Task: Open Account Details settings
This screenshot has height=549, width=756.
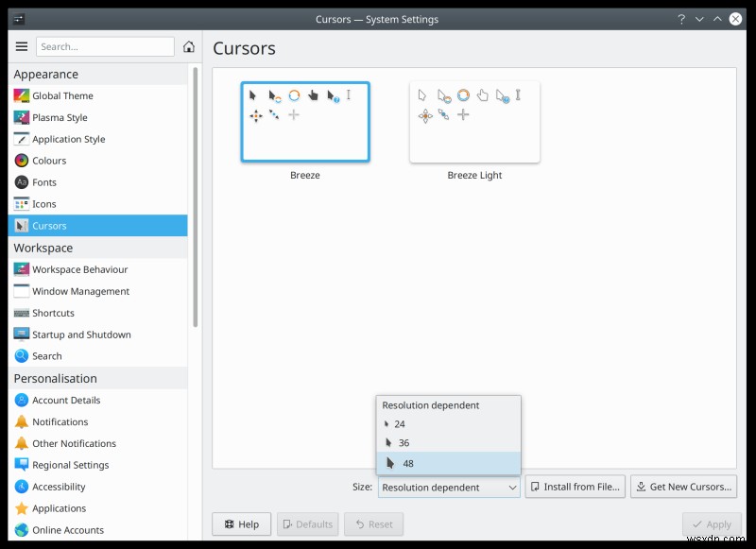Action: [x=98, y=400]
